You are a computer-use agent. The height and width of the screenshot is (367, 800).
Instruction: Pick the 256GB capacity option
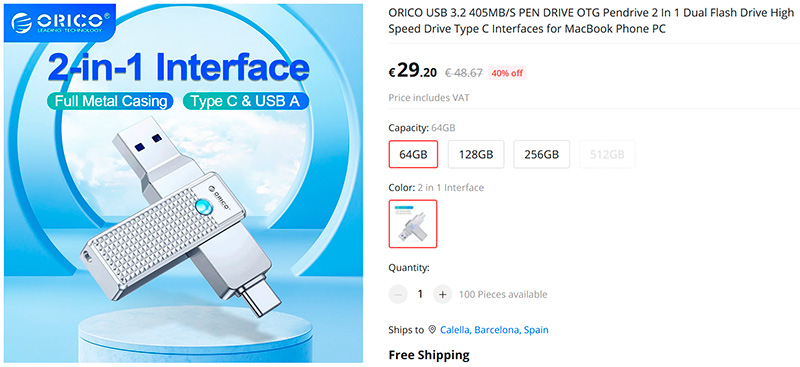coord(541,154)
